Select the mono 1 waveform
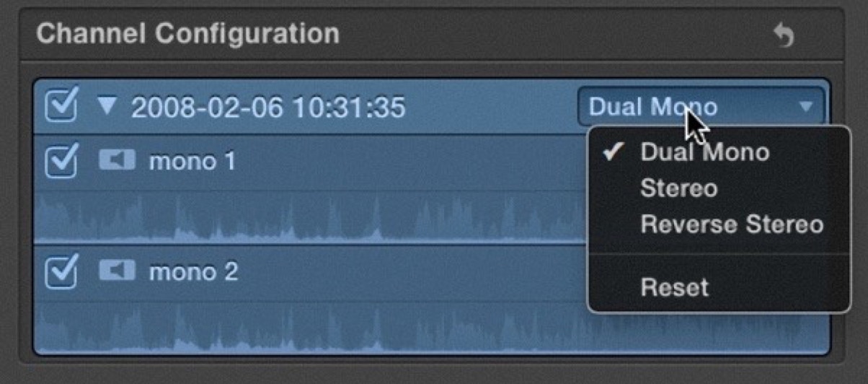868x384 pixels. point(310,218)
